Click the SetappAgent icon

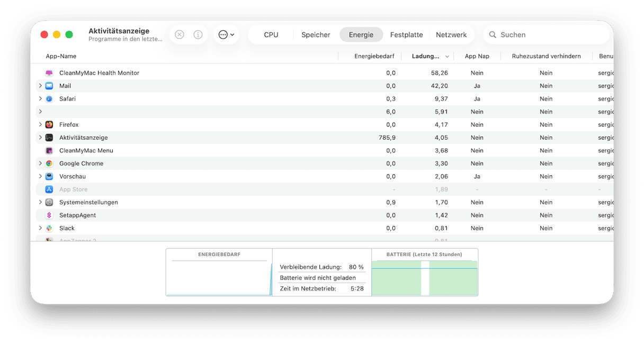[49, 215]
